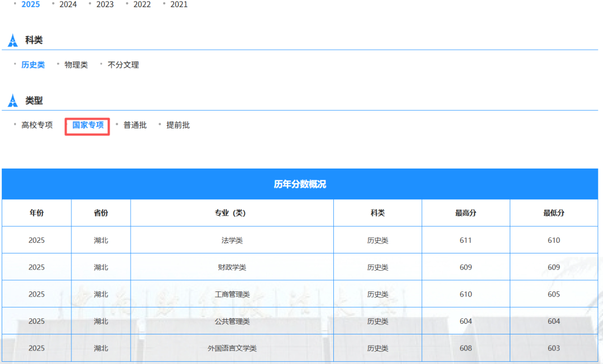Click the tower icon beside 科类
Screen dimensions: 603x364
(13, 40)
